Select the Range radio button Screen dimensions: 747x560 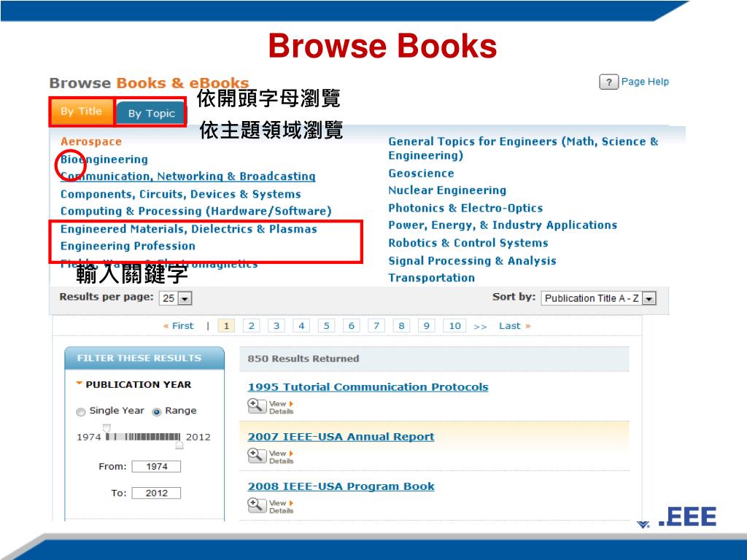pos(156,412)
